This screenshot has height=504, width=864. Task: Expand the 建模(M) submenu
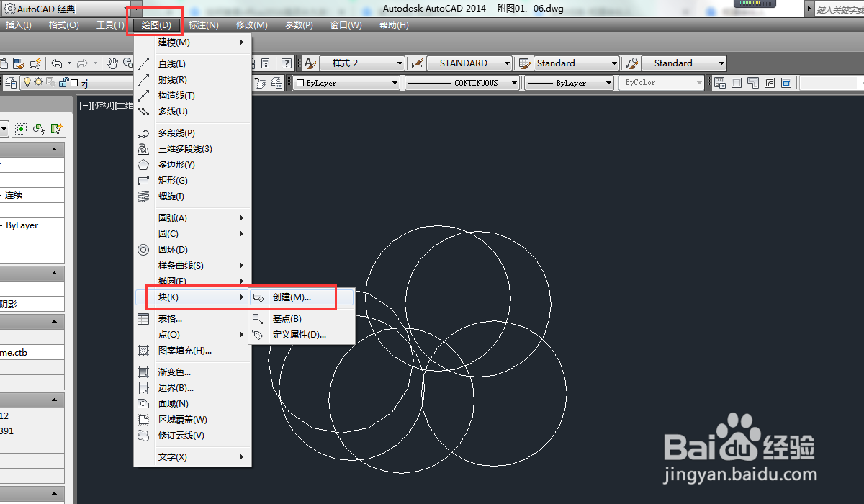point(192,42)
